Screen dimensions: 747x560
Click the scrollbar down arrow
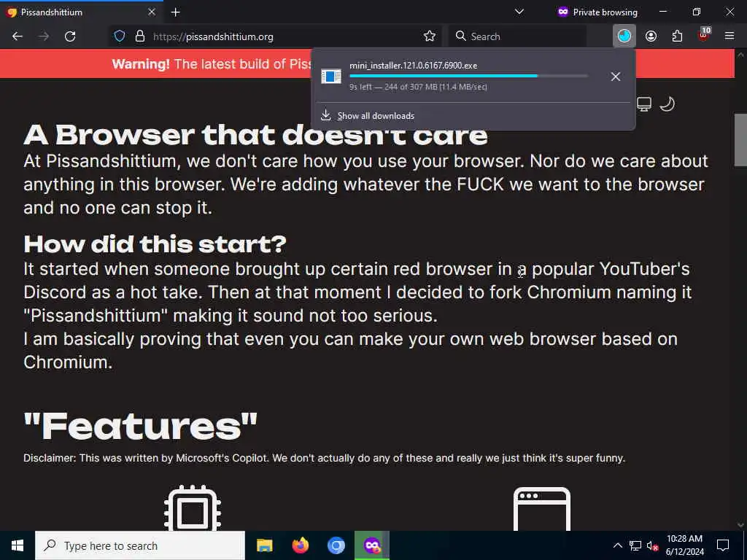(x=740, y=525)
